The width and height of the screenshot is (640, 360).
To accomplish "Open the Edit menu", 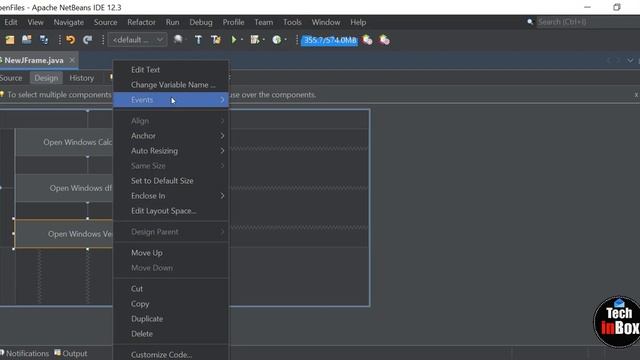I will click(11, 22).
